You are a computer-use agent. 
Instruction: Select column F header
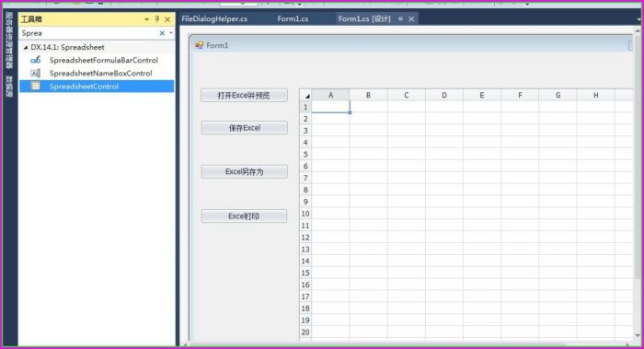[x=520, y=96]
